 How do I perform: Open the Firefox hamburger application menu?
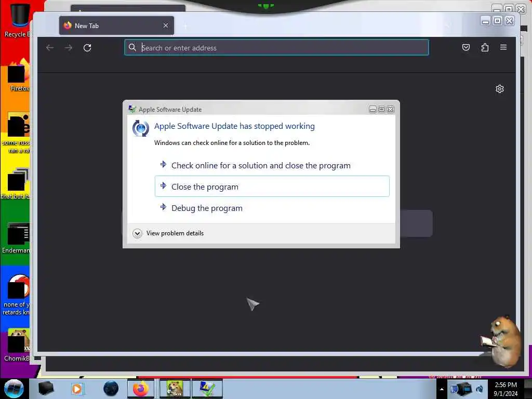click(503, 47)
